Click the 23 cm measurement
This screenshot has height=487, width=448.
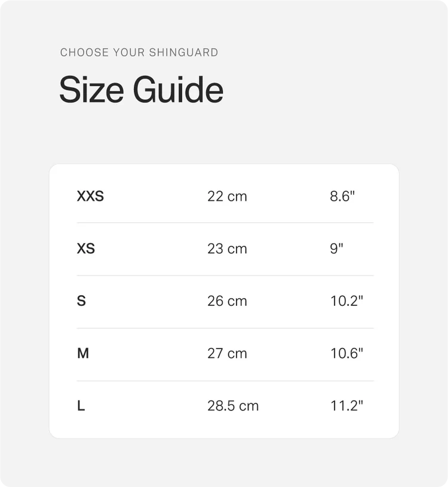(x=227, y=249)
